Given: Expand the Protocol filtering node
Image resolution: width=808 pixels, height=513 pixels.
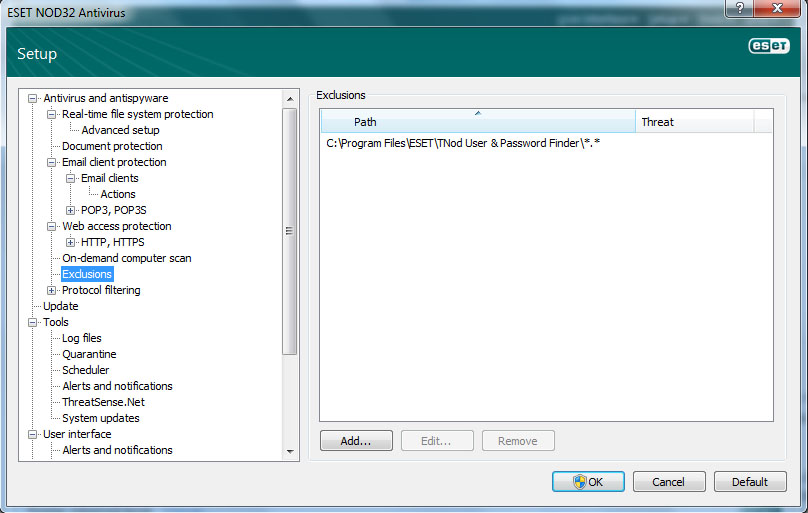Looking at the screenshot, I should pyautogui.click(x=52, y=290).
